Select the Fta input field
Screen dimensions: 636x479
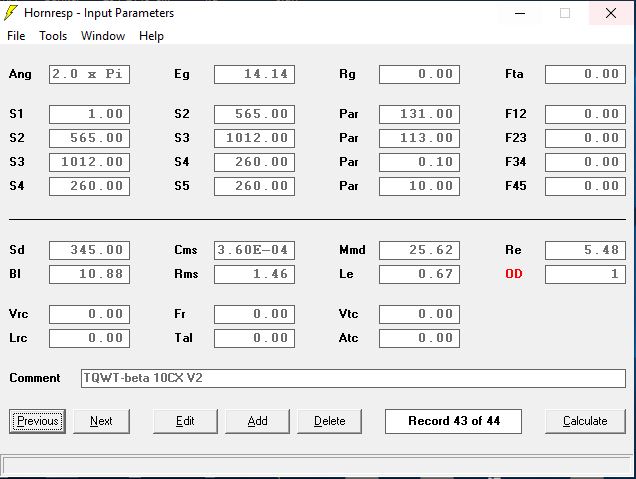point(585,74)
